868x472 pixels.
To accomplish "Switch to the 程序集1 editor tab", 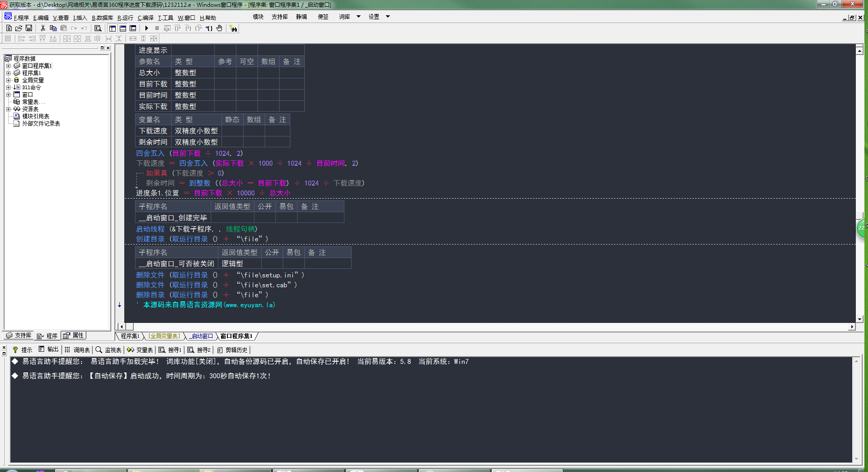I will coord(130,336).
